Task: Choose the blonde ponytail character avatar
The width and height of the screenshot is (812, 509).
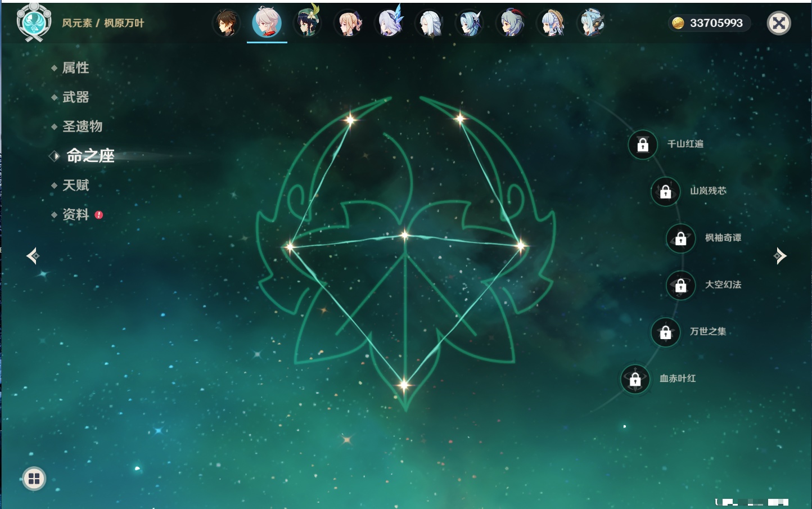Action: pyautogui.click(x=348, y=23)
